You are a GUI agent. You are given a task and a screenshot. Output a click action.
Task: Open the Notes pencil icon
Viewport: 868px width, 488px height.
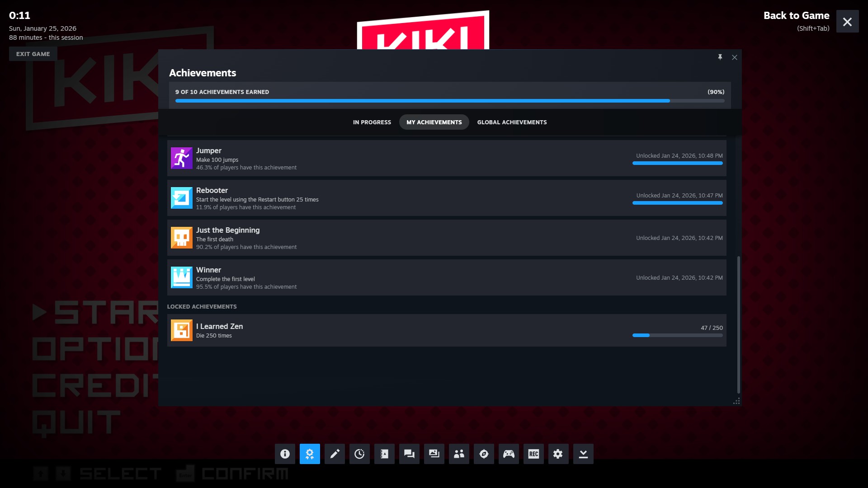coord(335,454)
